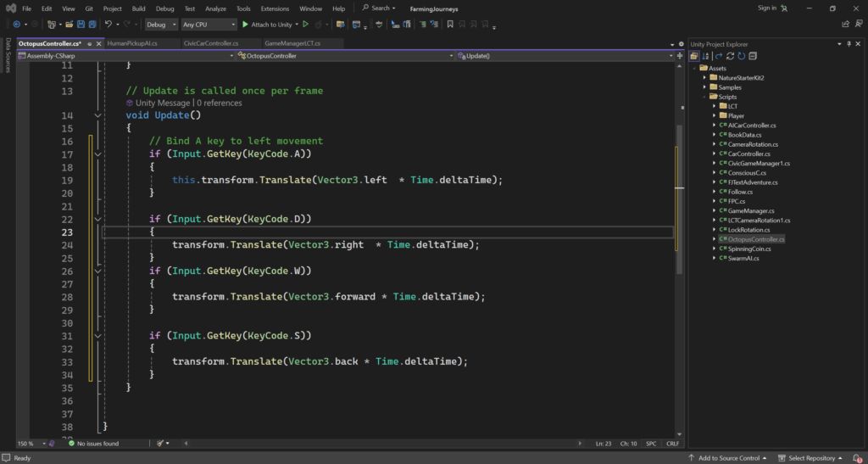Open the Update() member dropdown
The width and height of the screenshot is (868, 464).
pos(565,56)
